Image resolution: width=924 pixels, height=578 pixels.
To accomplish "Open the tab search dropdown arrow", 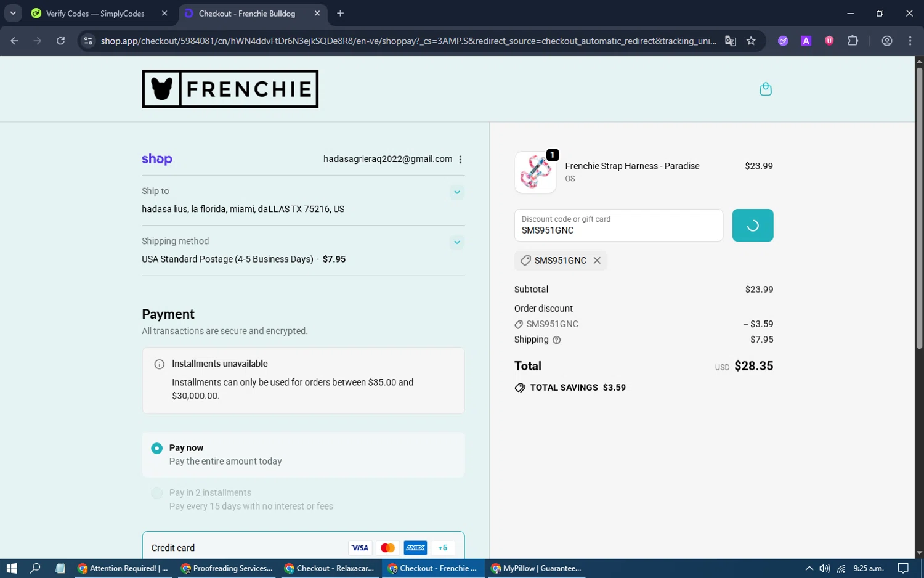I will [x=13, y=14].
